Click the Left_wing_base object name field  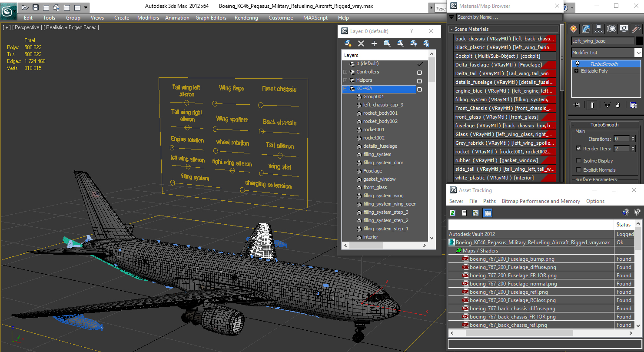pyautogui.click(x=603, y=41)
